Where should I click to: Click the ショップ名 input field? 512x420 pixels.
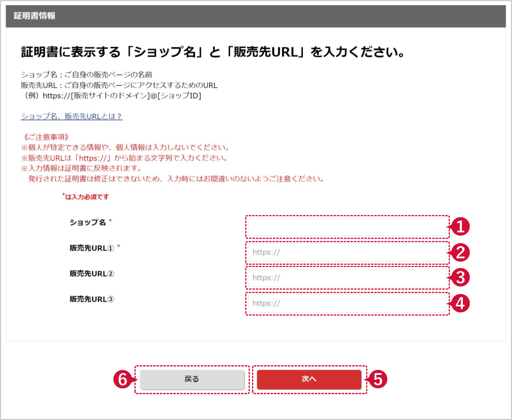pos(346,226)
